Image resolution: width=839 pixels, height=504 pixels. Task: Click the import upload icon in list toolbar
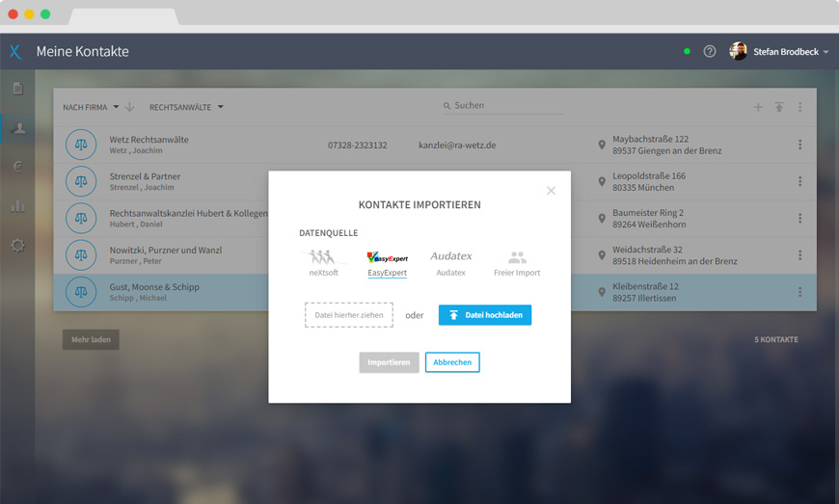tap(779, 107)
